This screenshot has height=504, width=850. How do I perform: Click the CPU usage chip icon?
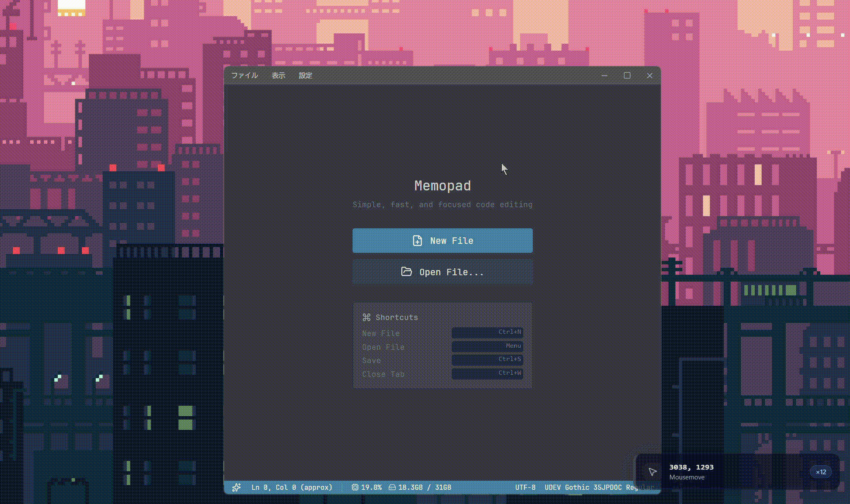(355, 487)
